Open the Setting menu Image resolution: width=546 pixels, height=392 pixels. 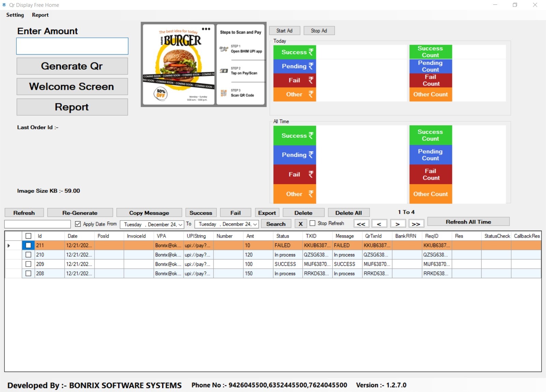tap(15, 15)
